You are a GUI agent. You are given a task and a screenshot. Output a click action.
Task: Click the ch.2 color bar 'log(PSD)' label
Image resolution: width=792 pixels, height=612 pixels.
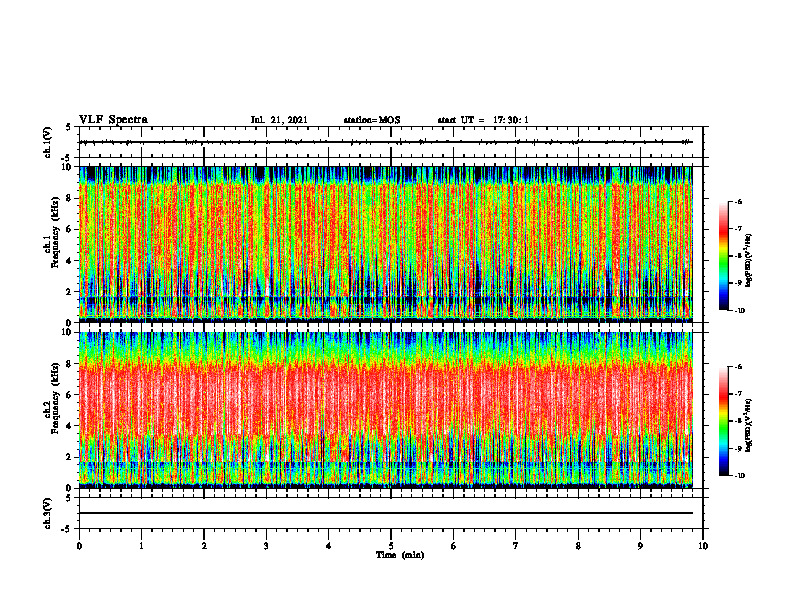pos(749,425)
